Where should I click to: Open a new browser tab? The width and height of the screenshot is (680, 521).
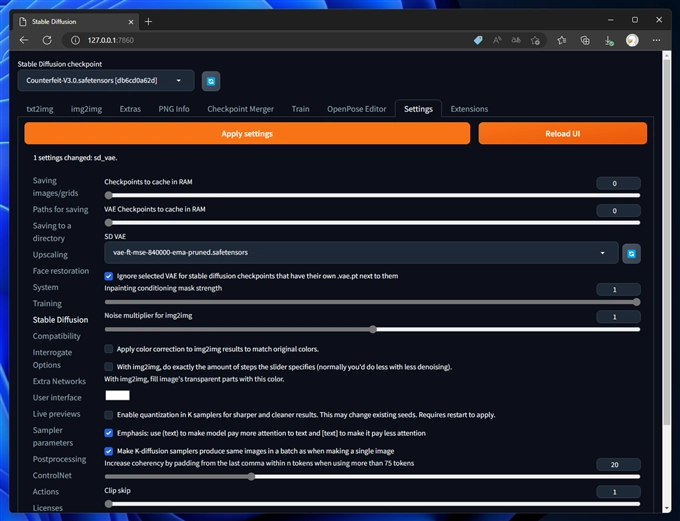pos(148,21)
